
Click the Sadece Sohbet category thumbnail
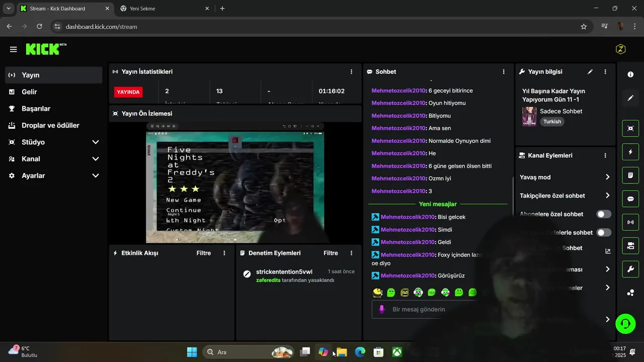click(529, 116)
